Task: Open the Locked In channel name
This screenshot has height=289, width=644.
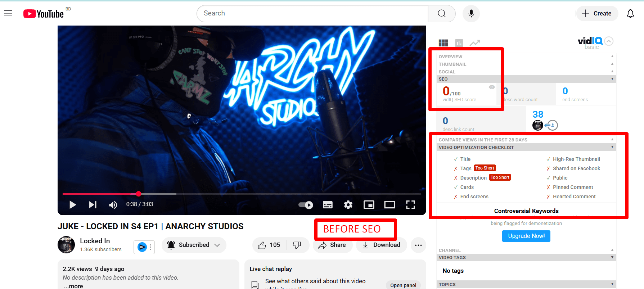Action: pyautogui.click(x=95, y=241)
